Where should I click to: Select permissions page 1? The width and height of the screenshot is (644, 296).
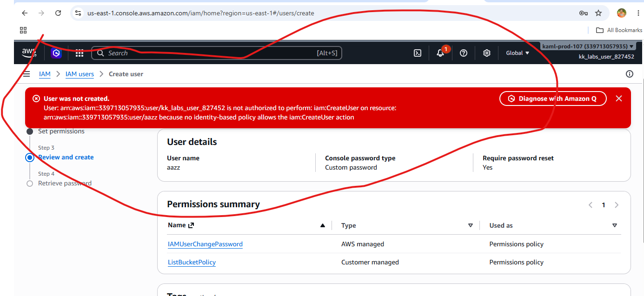[604, 205]
